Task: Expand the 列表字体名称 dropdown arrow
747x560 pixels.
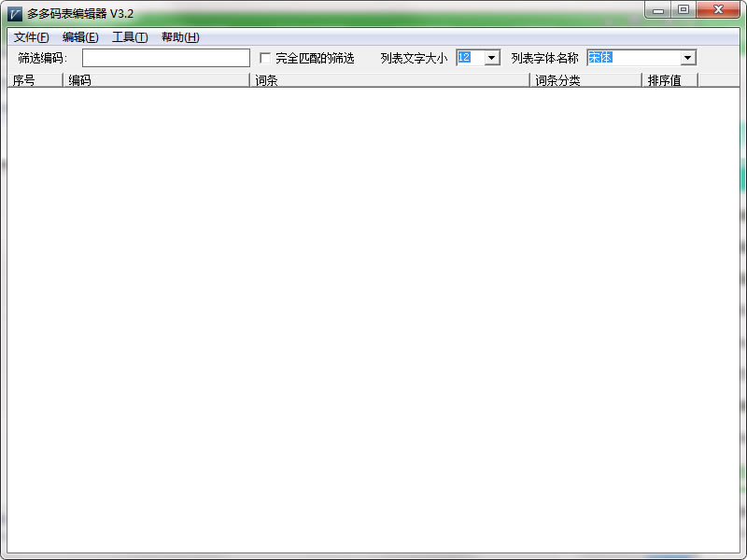Action: (x=687, y=58)
